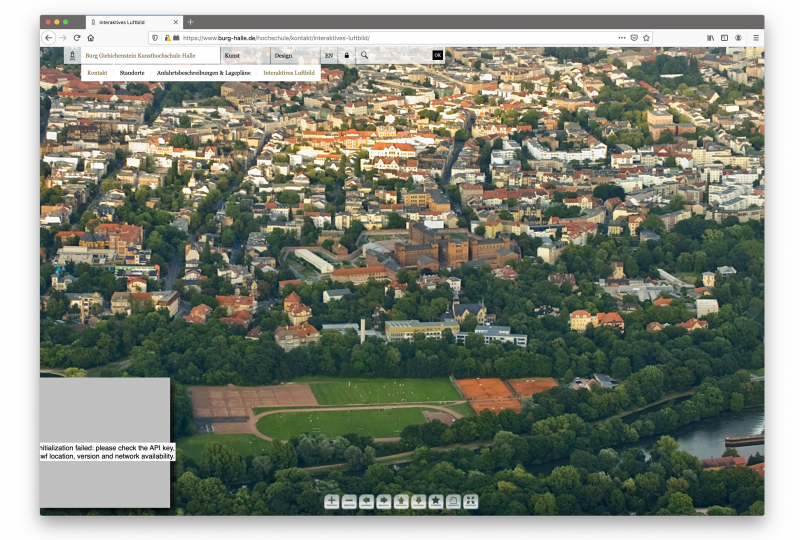Pan the aerial view left
Screen dimensions: 800x540
coord(366,502)
